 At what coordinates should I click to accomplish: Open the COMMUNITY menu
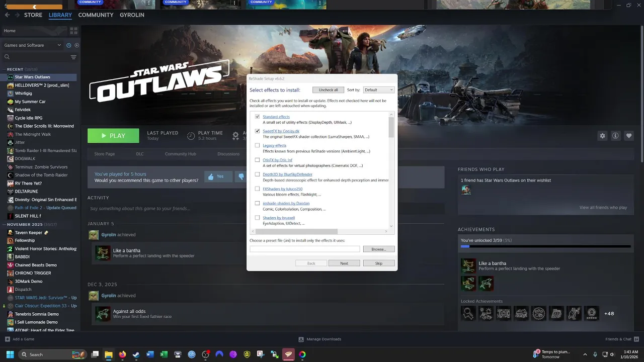(96, 15)
